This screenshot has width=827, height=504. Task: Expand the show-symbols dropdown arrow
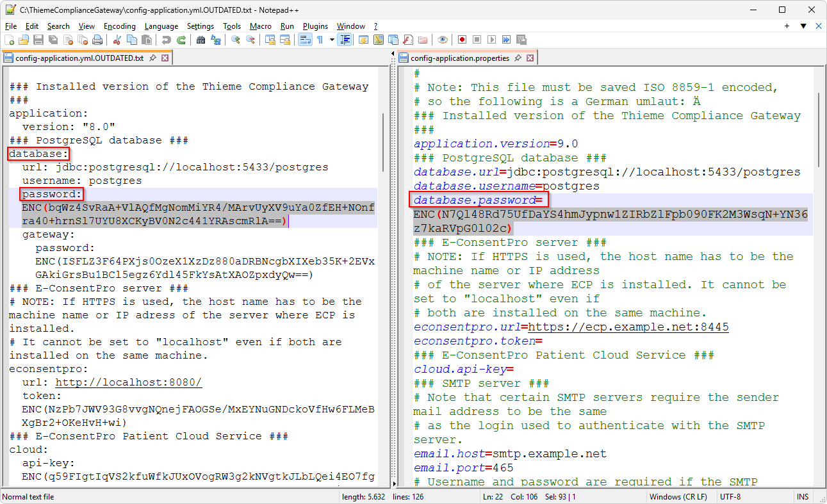pos(332,40)
